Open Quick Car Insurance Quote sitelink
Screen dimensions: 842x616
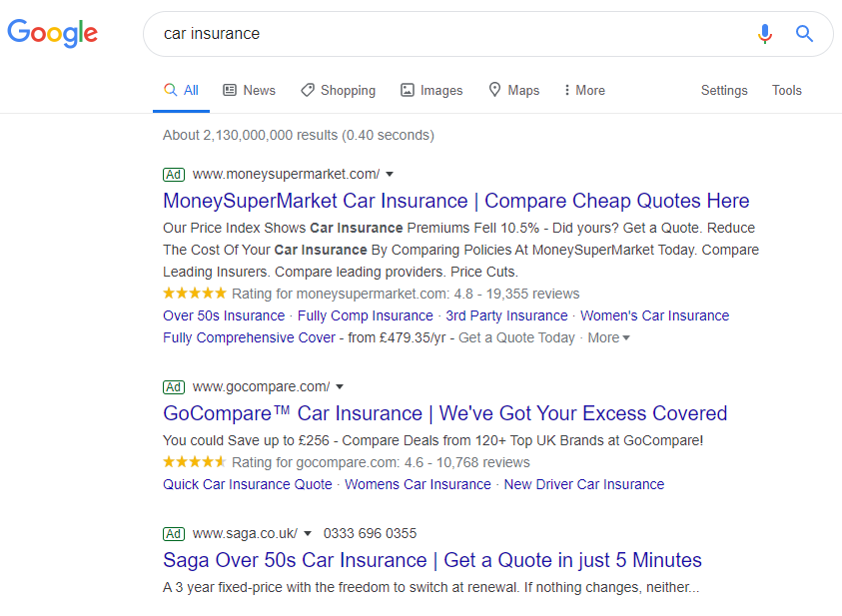248,484
